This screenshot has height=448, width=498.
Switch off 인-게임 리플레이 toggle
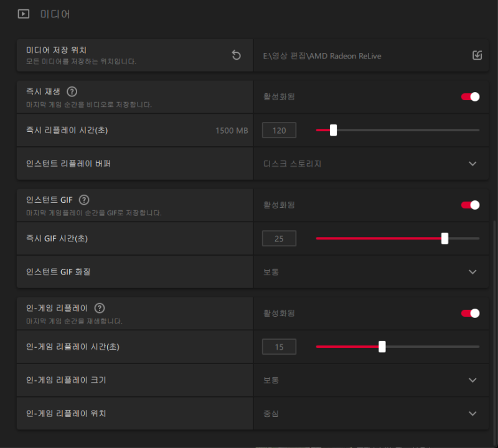point(470,313)
